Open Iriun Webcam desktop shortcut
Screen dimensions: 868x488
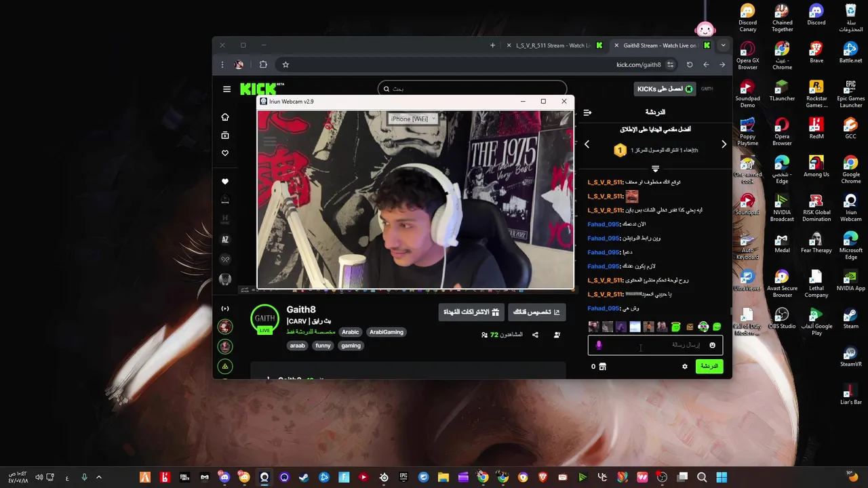click(x=850, y=208)
